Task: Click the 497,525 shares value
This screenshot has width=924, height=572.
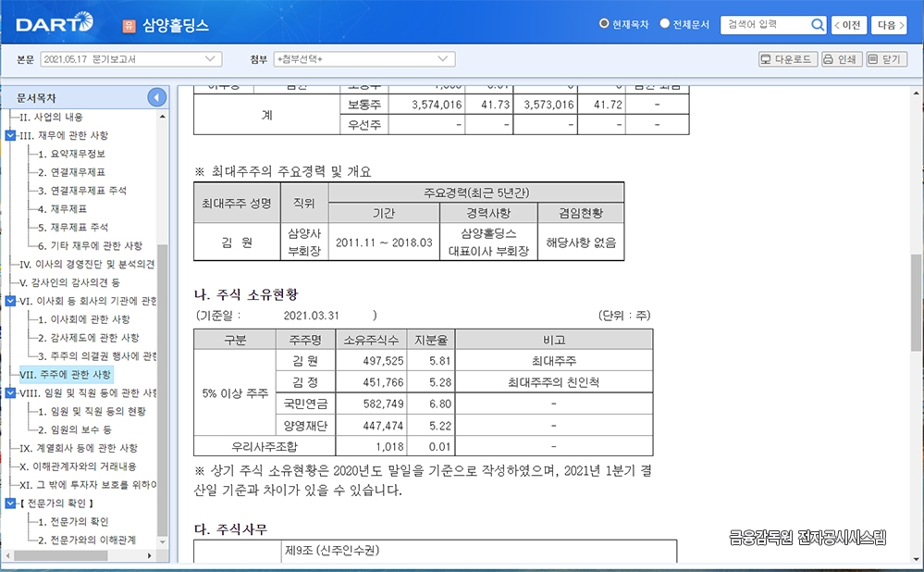Action: pos(383,361)
